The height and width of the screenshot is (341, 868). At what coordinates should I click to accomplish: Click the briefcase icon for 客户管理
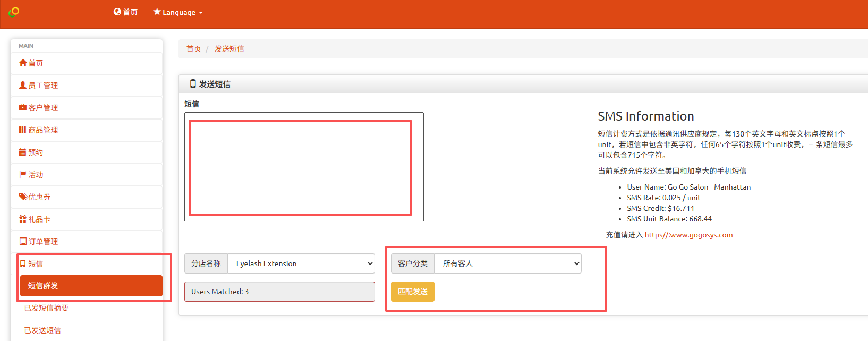pos(23,107)
